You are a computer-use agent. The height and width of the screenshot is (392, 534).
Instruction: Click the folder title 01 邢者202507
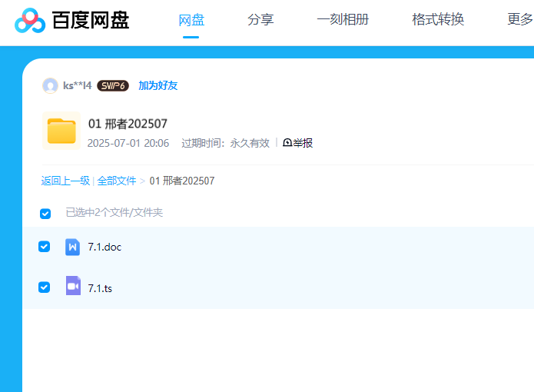(128, 124)
